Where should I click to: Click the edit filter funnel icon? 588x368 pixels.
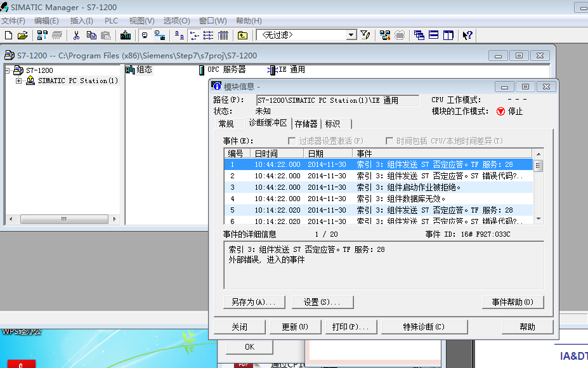click(x=365, y=36)
